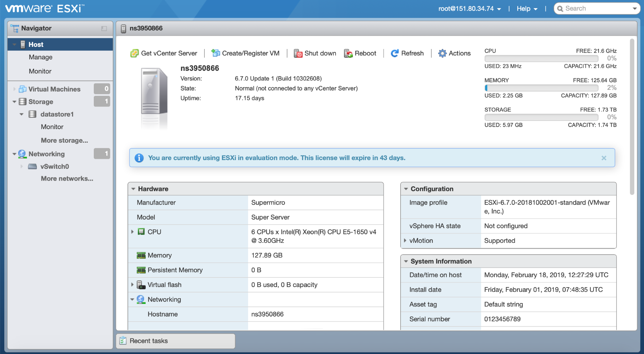
Task: Click the Actions gear icon
Action: [442, 53]
